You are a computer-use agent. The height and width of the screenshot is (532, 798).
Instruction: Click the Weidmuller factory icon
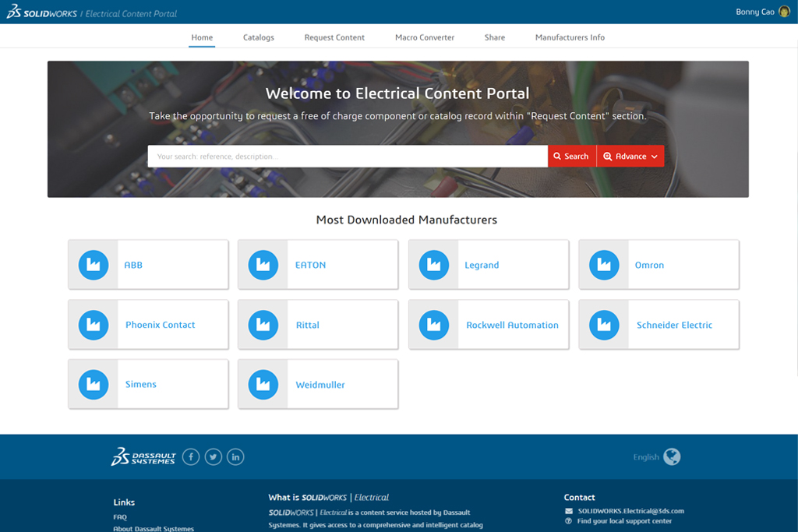tap(263, 385)
